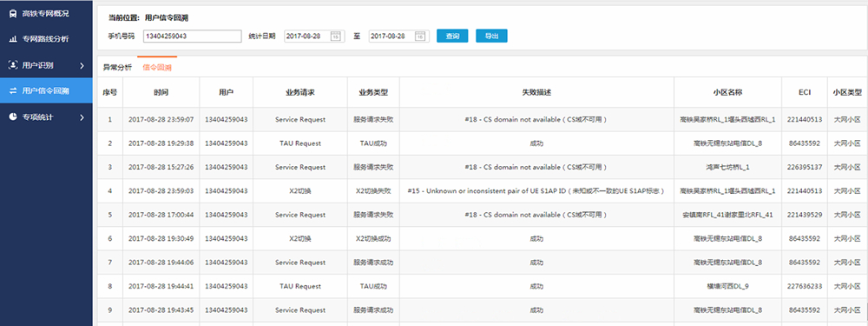868x326 pixels.
Task: Click the bar chart icon beside 专网路线分析
Action: [13, 39]
